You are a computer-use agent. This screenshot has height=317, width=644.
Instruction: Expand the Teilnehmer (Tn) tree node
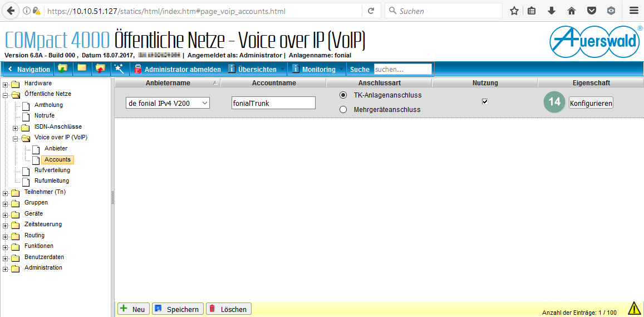click(6, 194)
